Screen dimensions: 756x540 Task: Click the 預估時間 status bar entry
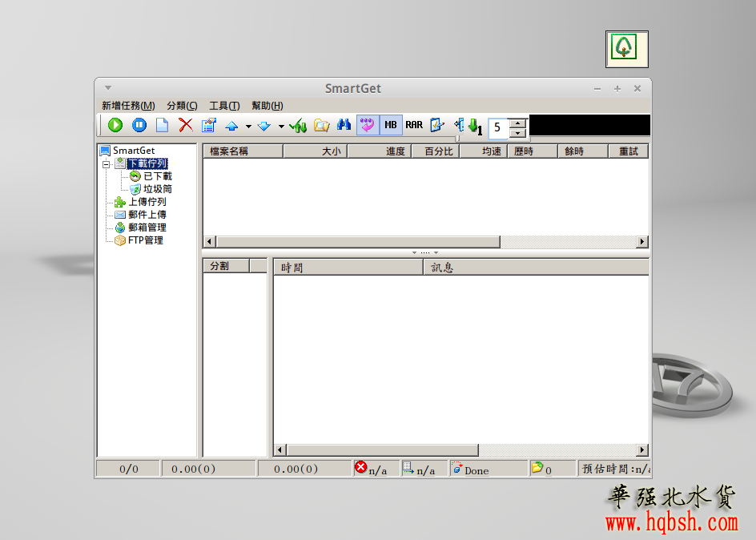point(616,469)
